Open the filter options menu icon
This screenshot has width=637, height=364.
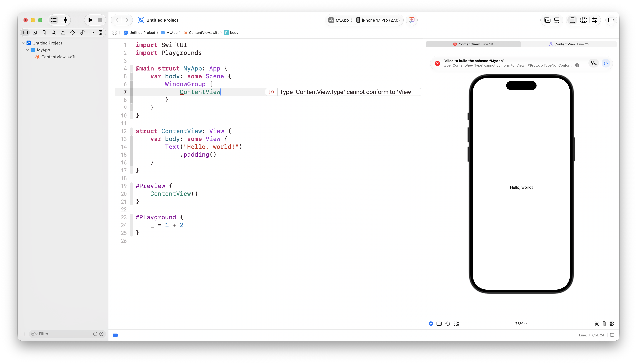pyautogui.click(x=34, y=334)
